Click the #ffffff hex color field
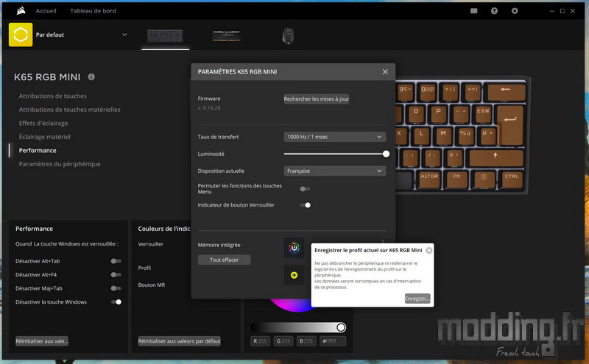Image resolution: width=589 pixels, height=364 pixels. pyautogui.click(x=333, y=341)
